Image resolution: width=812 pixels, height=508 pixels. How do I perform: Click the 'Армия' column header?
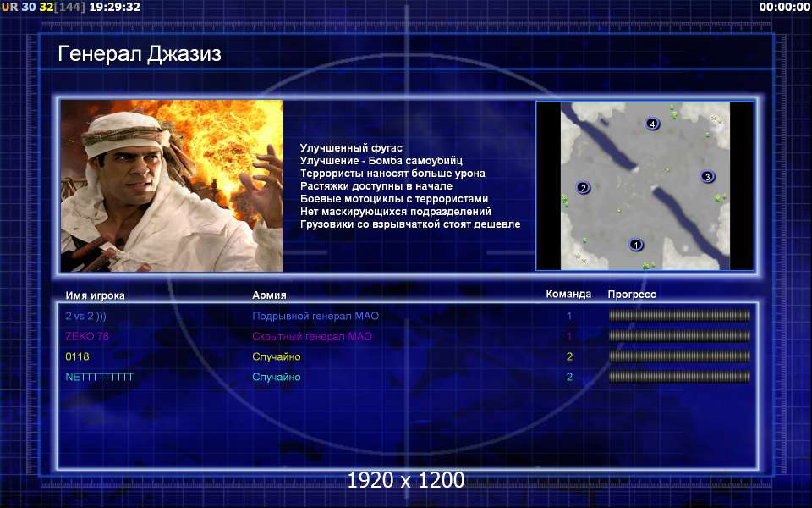269,295
